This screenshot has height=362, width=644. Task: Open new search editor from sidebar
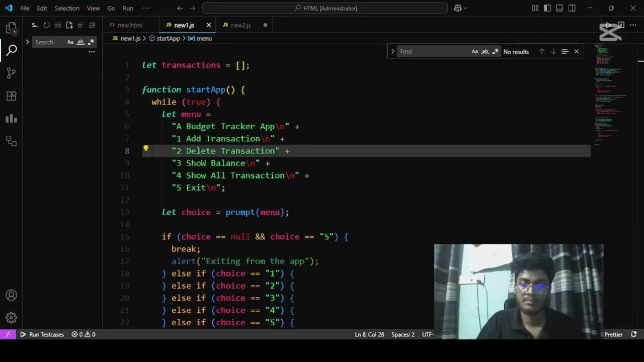pyautogui.click(x=69, y=25)
